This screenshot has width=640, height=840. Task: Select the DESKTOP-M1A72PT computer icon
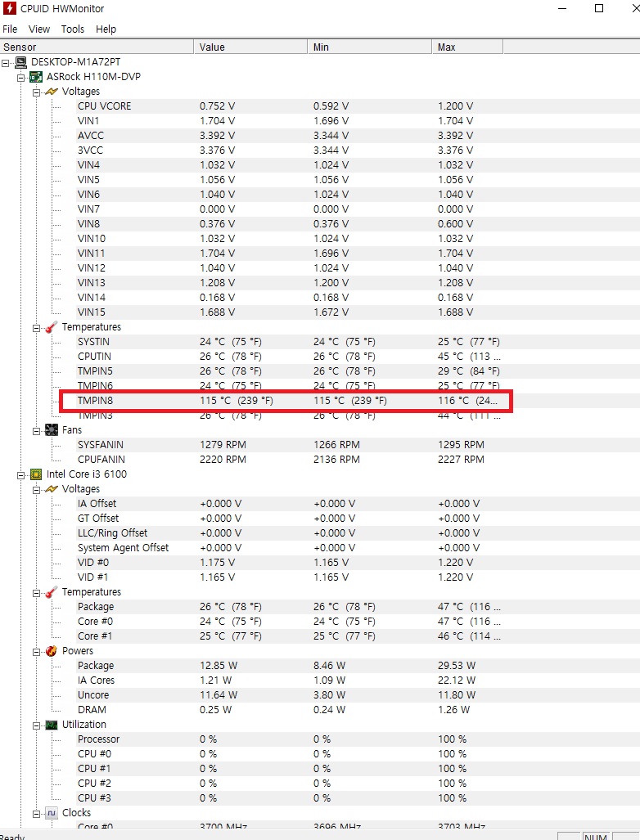(21, 62)
